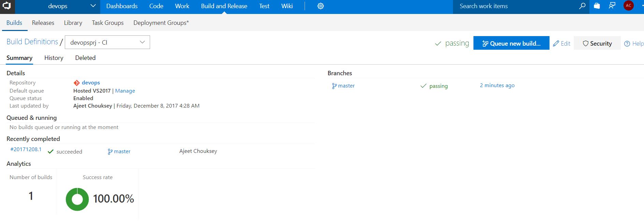
Task: Click Queue new build button
Action: (x=511, y=43)
